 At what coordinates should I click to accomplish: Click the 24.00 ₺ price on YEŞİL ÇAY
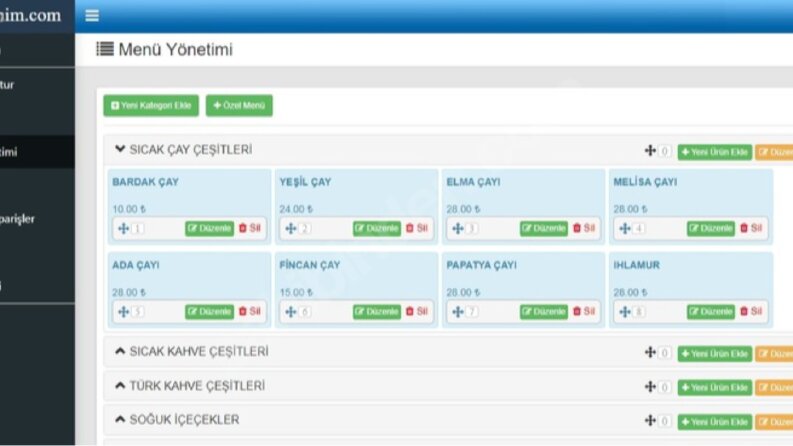[296, 209]
